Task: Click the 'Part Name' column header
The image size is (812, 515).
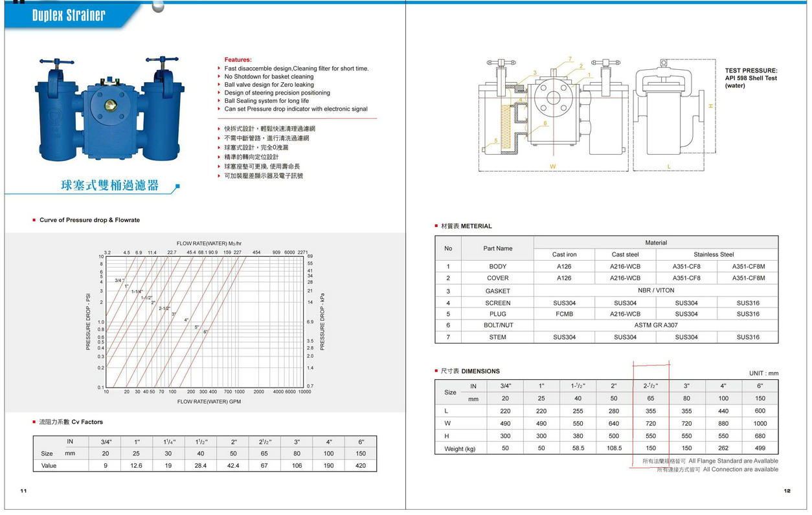Action: click(498, 248)
